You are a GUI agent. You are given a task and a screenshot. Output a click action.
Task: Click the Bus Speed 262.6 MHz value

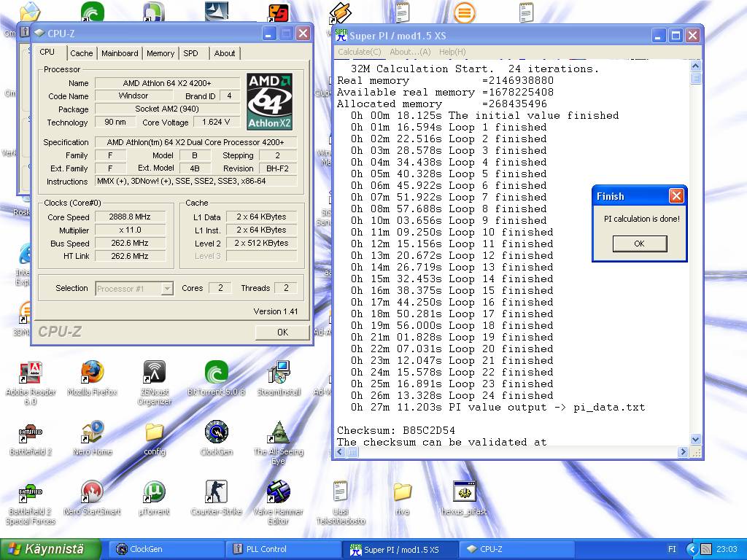[x=130, y=243]
